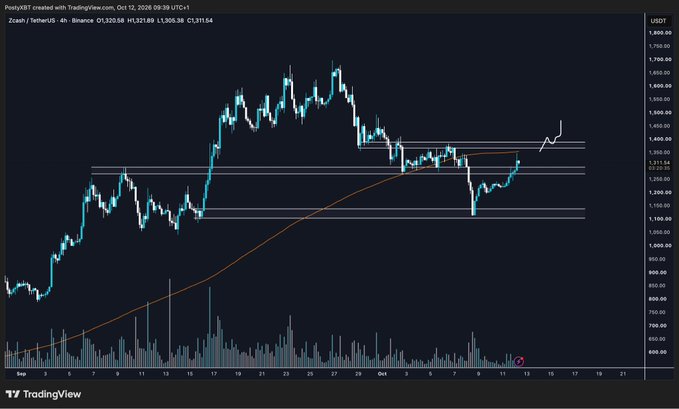Image resolution: width=679 pixels, height=409 pixels.
Task: Click the flash event icon on the time axis
Action: pos(519,361)
